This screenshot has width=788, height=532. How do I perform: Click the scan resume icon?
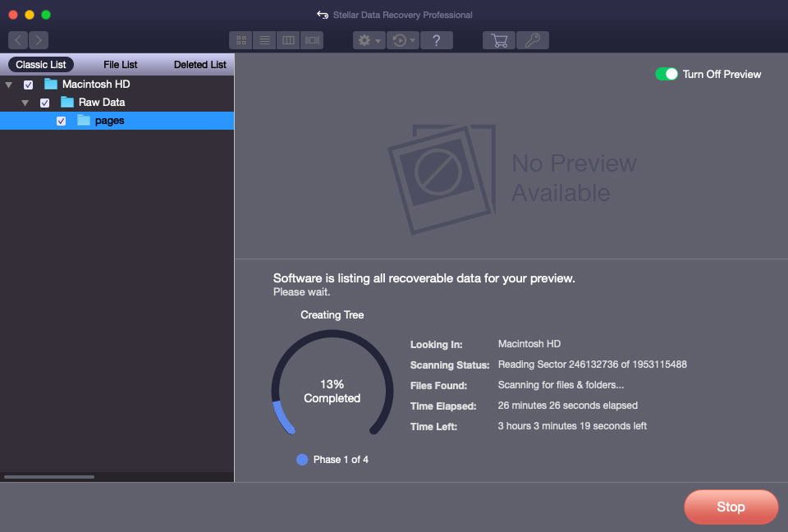pyautogui.click(x=399, y=39)
